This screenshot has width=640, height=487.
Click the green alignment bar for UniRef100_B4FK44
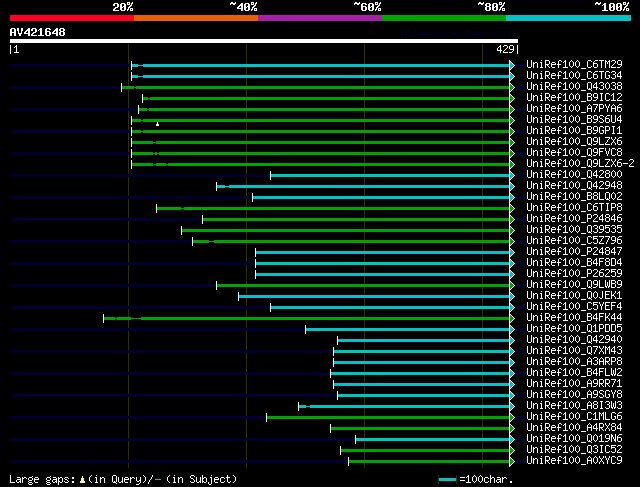point(307,318)
